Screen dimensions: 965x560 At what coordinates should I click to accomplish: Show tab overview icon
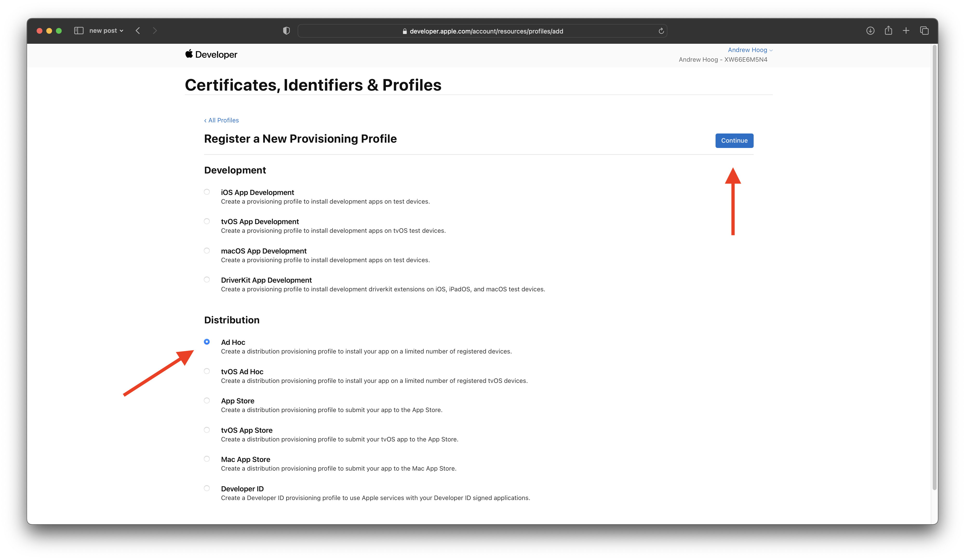(x=924, y=31)
